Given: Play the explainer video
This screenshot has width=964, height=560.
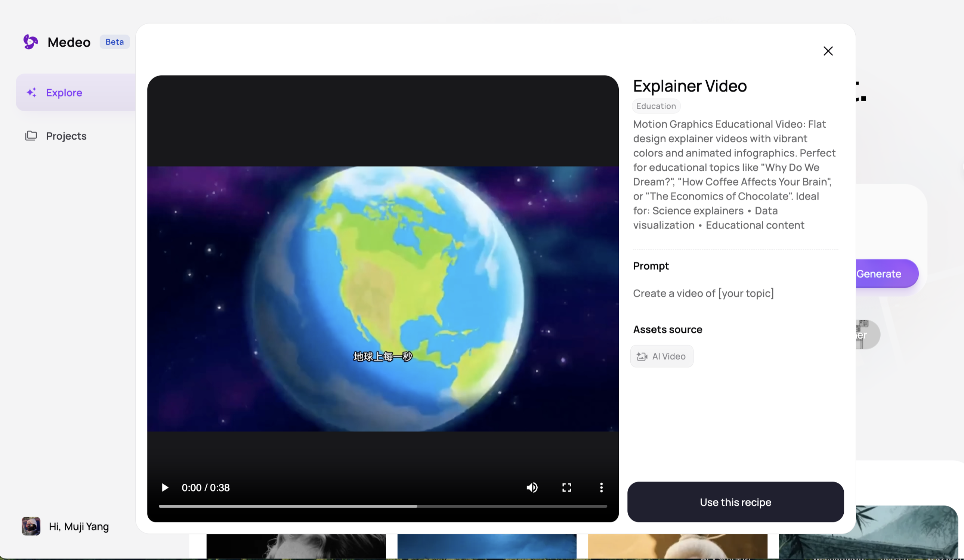Looking at the screenshot, I should (165, 487).
